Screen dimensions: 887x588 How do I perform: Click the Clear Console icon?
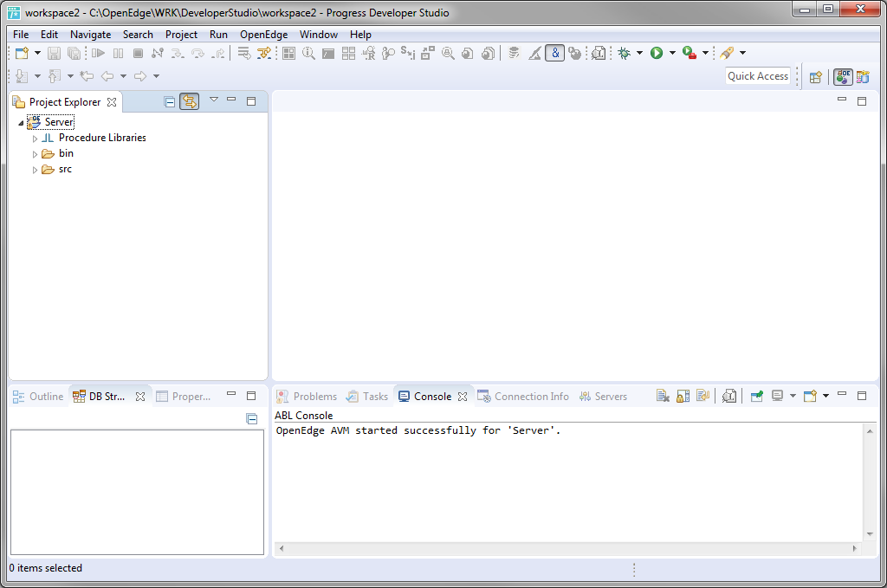coord(663,397)
